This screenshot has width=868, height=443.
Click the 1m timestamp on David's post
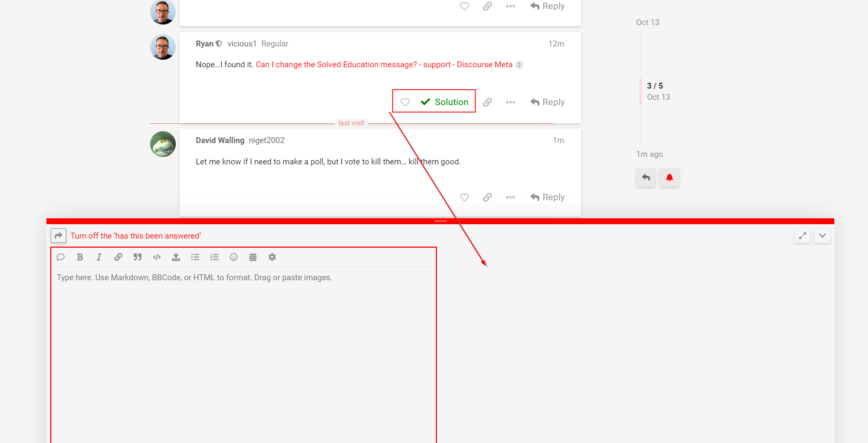(x=558, y=140)
